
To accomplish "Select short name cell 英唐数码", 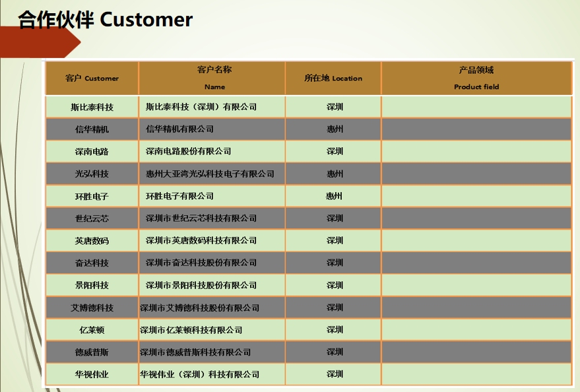I will click(x=92, y=241).
